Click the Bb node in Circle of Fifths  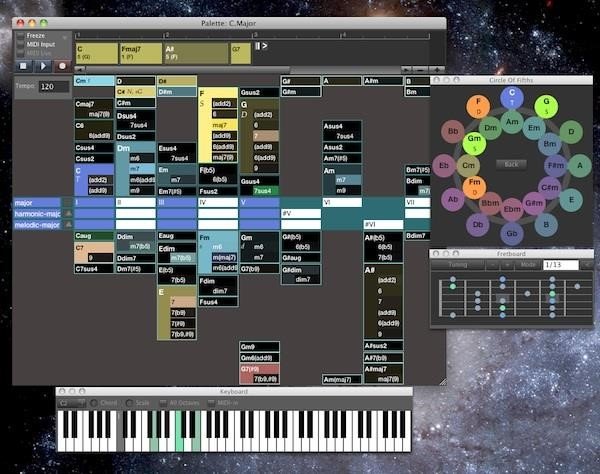click(453, 131)
